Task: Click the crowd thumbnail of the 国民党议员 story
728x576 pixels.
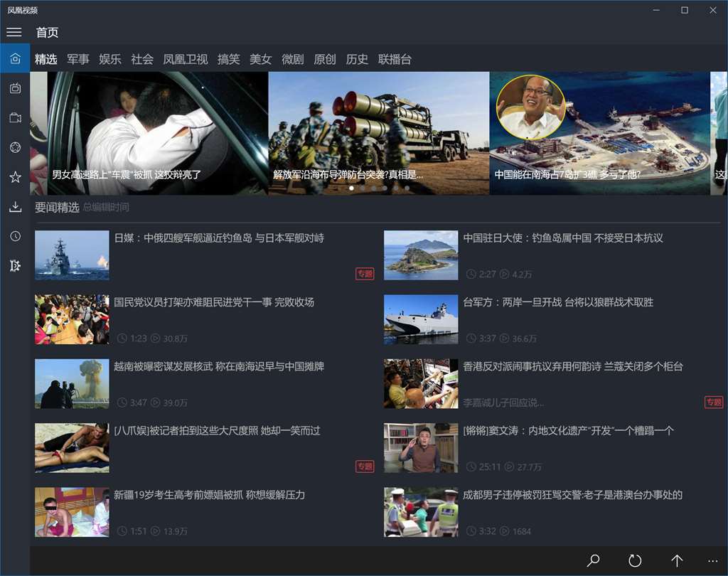Action: point(72,319)
